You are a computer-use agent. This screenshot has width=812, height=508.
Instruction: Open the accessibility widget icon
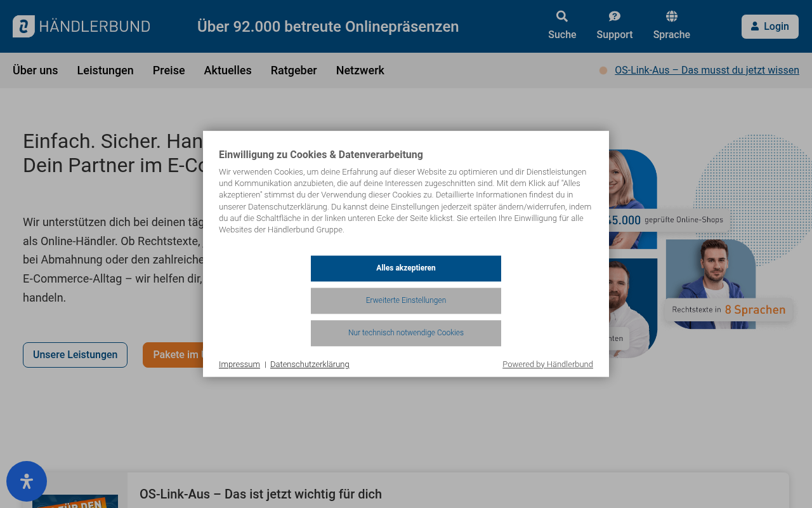(27, 481)
